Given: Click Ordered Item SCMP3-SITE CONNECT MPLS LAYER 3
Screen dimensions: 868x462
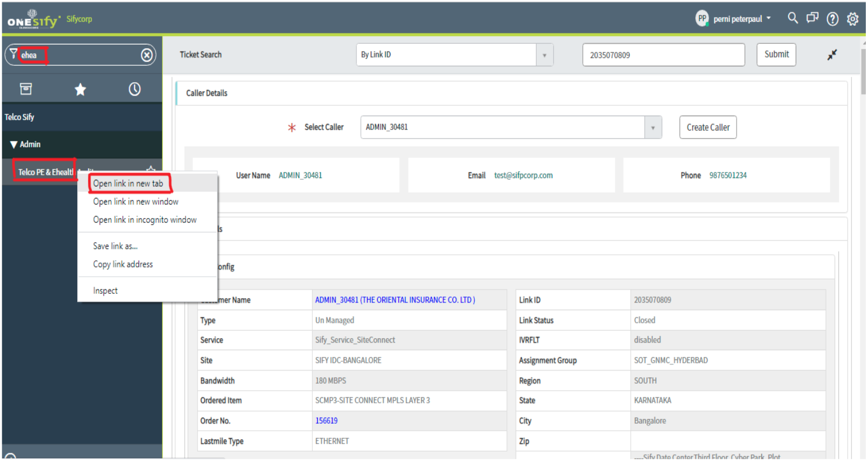Looking at the screenshot, I should [372, 400].
